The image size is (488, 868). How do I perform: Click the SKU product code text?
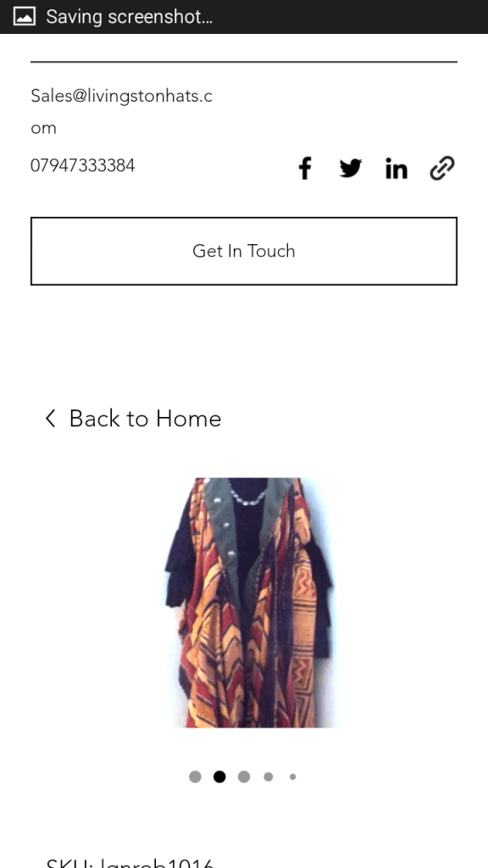(x=130, y=862)
